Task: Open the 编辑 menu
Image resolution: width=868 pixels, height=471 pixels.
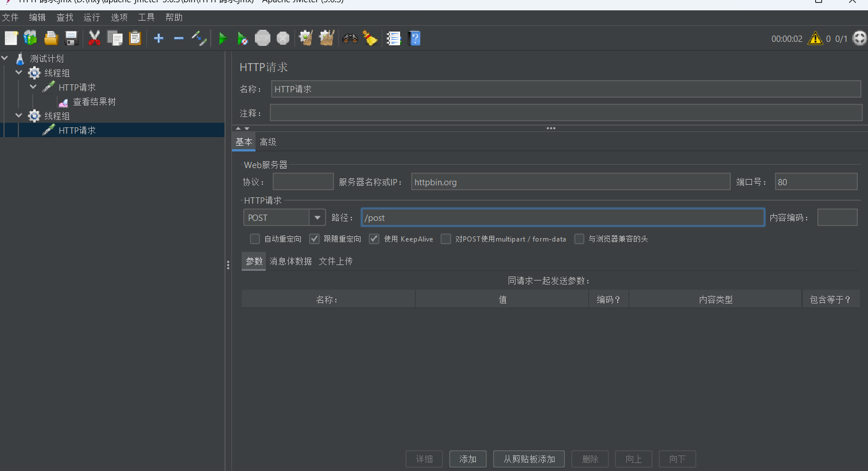Action: coord(37,17)
